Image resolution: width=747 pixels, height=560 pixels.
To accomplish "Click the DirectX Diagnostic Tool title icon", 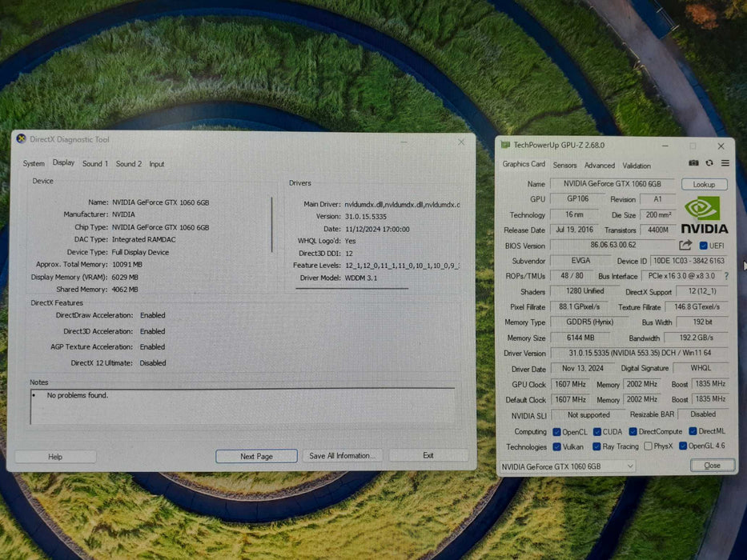I will (22, 139).
